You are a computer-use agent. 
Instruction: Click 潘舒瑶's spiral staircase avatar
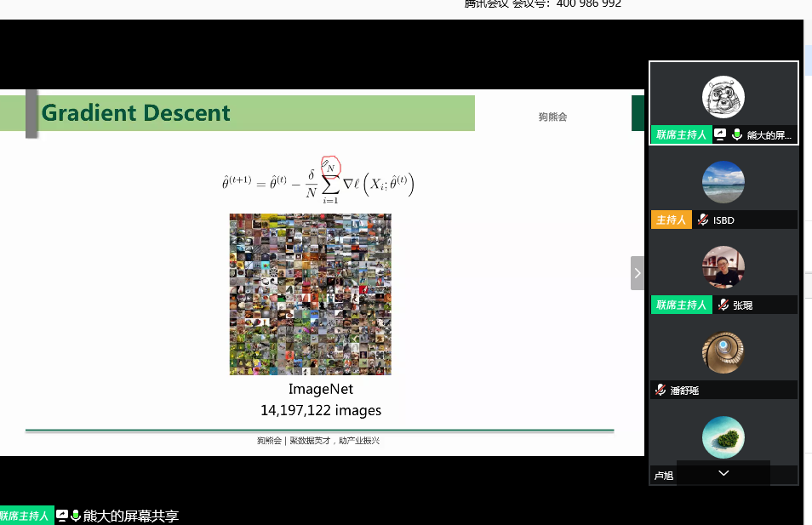coord(723,352)
